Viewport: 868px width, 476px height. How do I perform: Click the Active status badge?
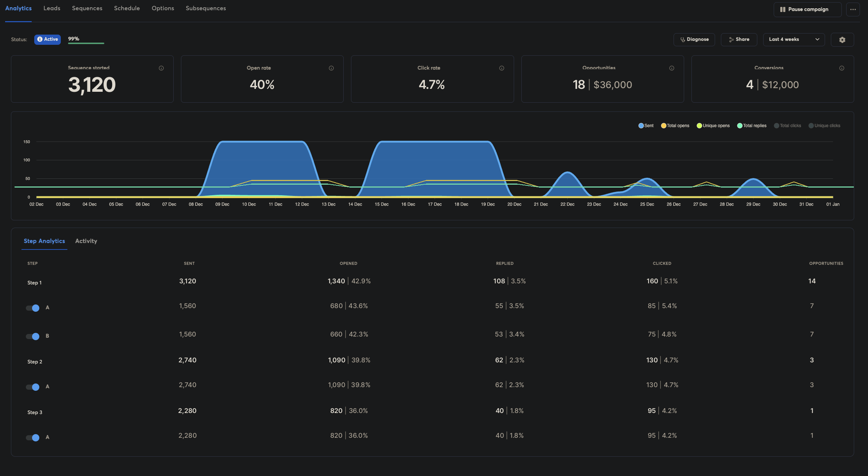(47, 39)
